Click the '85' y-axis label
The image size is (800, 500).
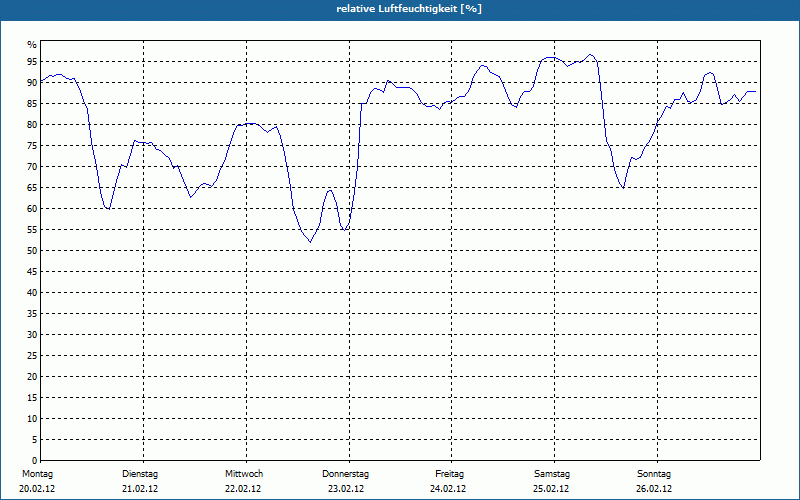pos(32,104)
